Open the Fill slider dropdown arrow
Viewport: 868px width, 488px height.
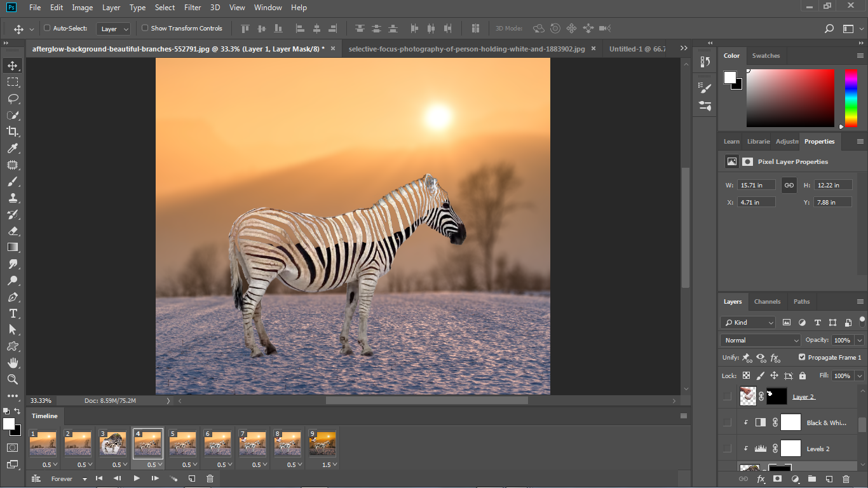point(858,376)
